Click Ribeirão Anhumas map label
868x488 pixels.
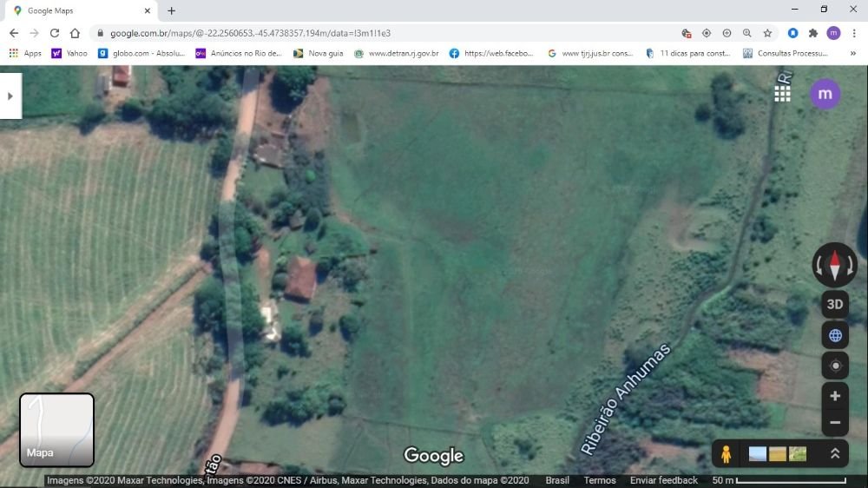(626, 399)
